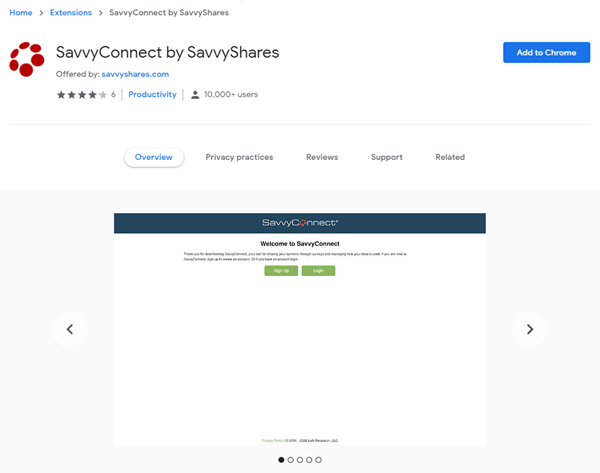Open Extensions breadcrumb link

point(71,13)
